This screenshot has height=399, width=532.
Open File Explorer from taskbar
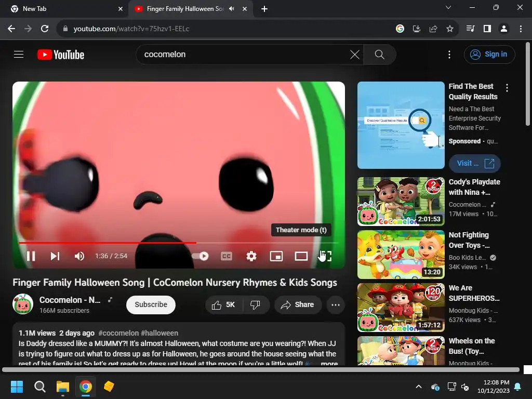63,387
